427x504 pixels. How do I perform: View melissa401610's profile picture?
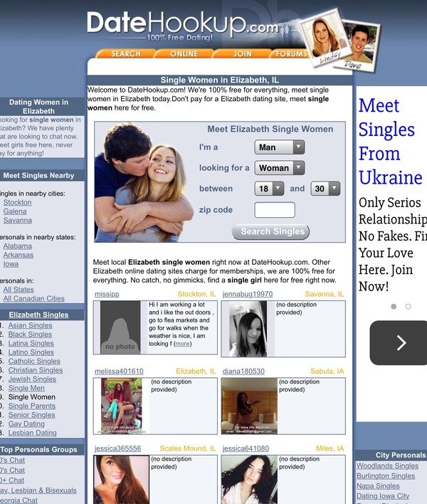click(120, 406)
